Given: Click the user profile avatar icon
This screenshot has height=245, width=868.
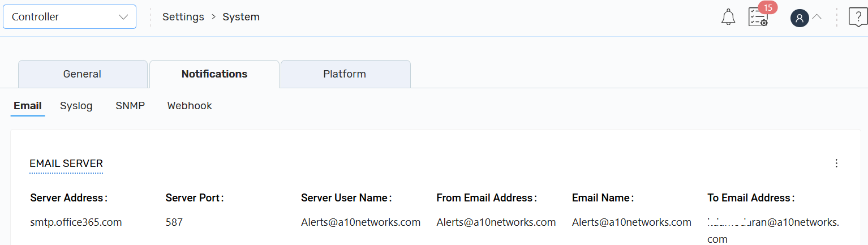Looking at the screenshot, I should [x=799, y=18].
